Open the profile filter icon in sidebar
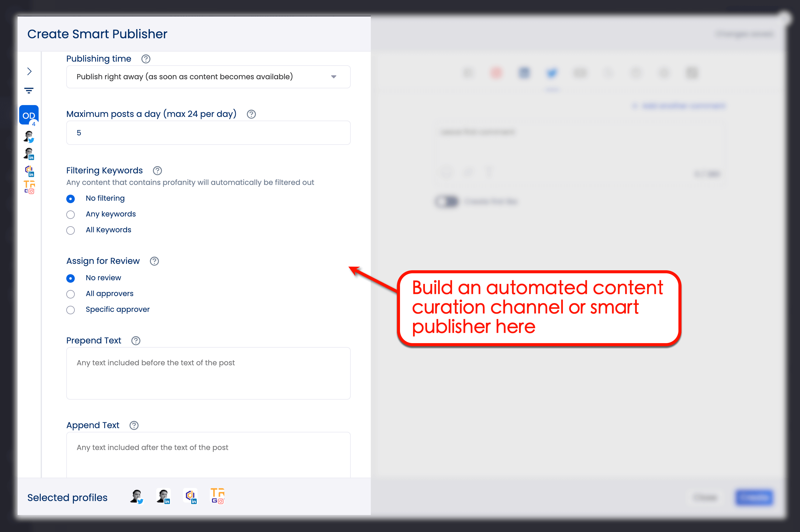 [29, 90]
